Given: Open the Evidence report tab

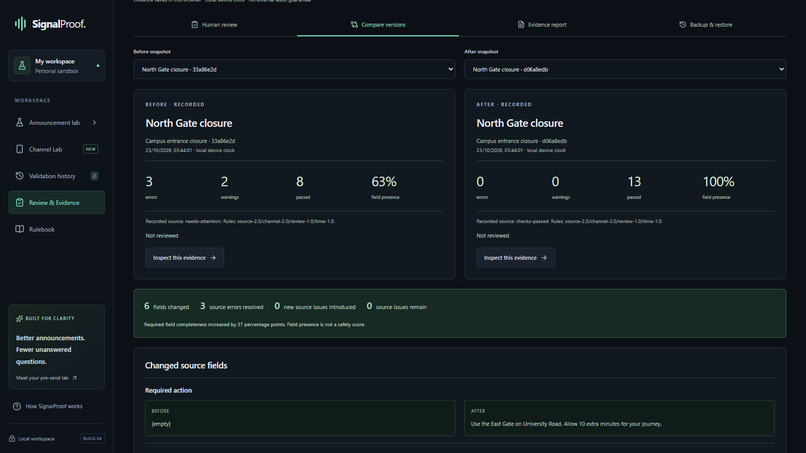Looking at the screenshot, I should [x=542, y=25].
